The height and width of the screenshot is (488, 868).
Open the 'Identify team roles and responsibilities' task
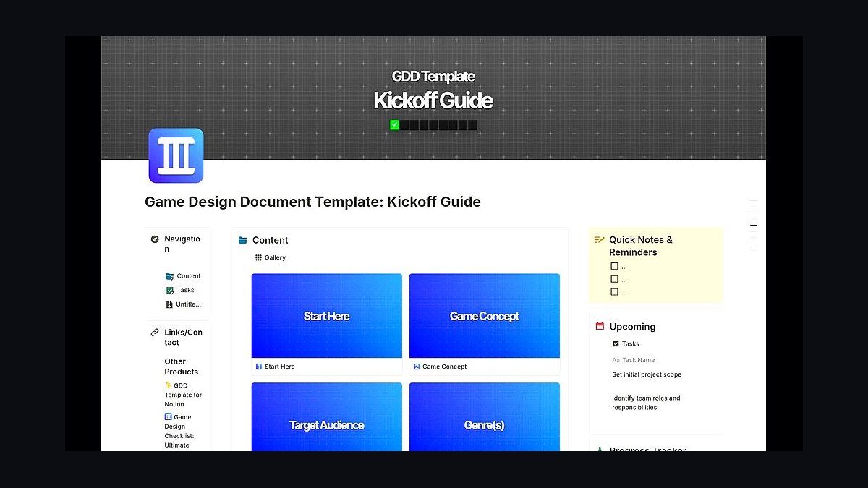(x=646, y=403)
